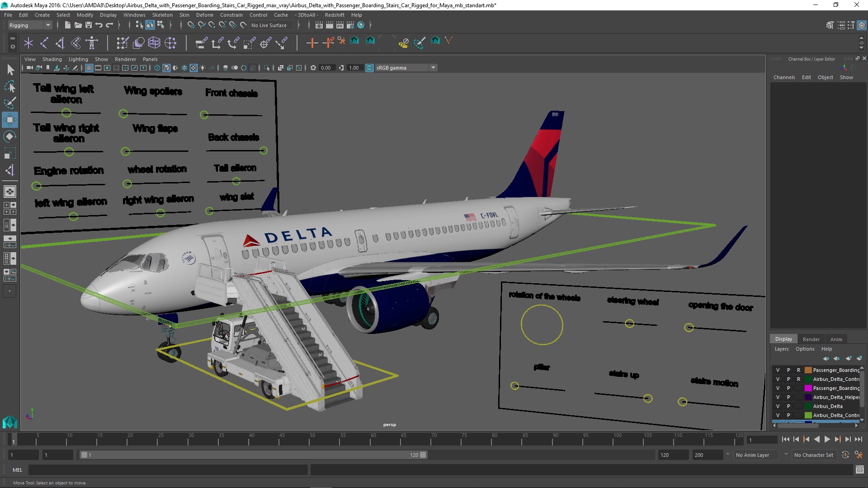Toggle visibility V of Airbus_Delta_Helpers layer
Screen dimensions: 868x488
778,397
